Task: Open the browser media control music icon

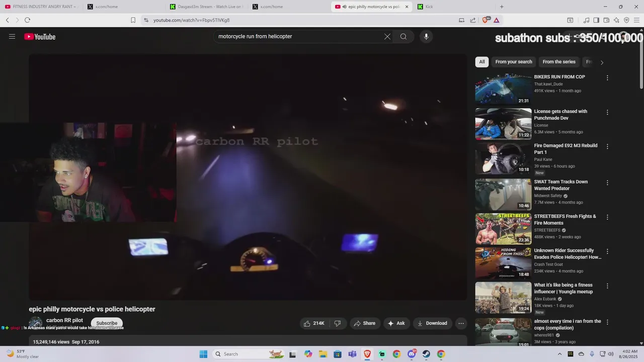Action: 586,20
